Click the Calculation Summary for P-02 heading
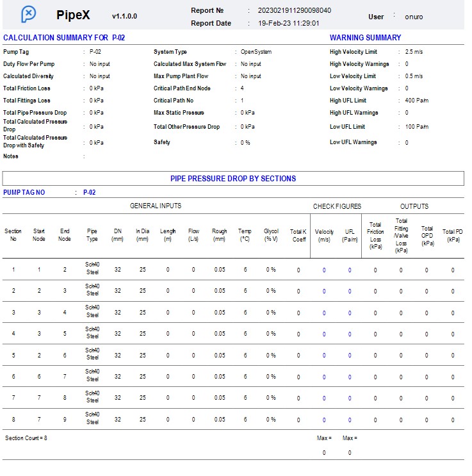The width and height of the screenshot is (472, 476). tap(64, 38)
